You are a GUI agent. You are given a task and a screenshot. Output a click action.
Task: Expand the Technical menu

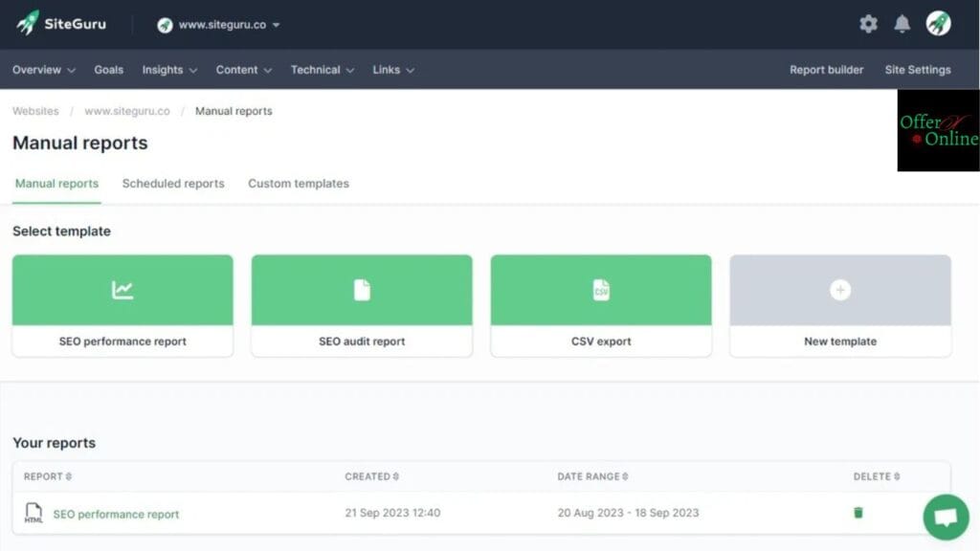pyautogui.click(x=322, y=70)
